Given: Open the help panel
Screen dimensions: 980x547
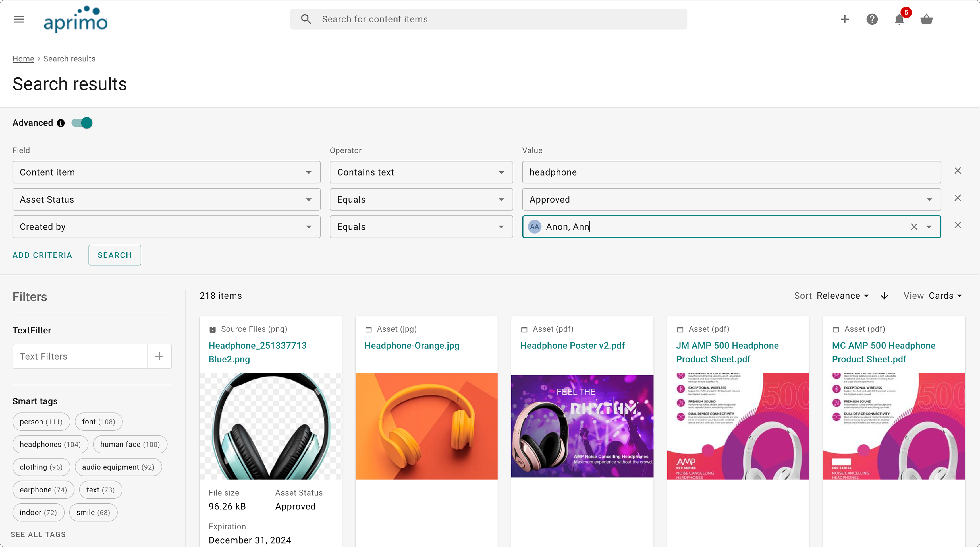Looking at the screenshot, I should (872, 19).
